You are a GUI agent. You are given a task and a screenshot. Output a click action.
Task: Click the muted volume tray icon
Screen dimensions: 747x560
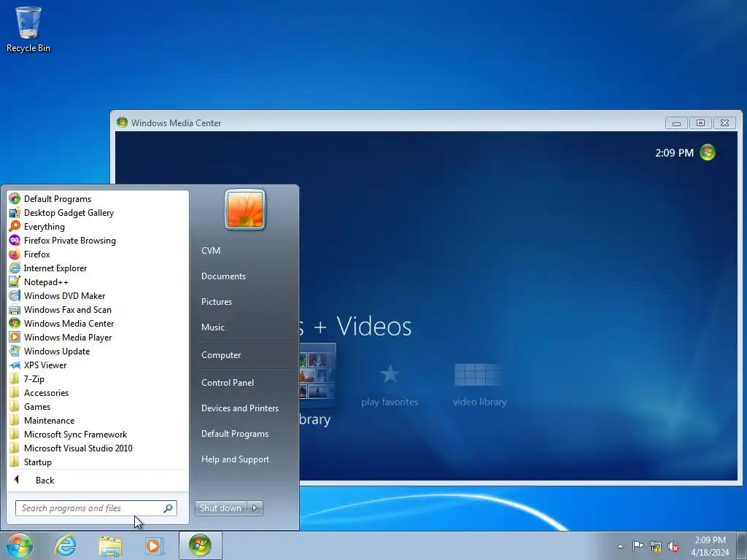[x=673, y=546]
